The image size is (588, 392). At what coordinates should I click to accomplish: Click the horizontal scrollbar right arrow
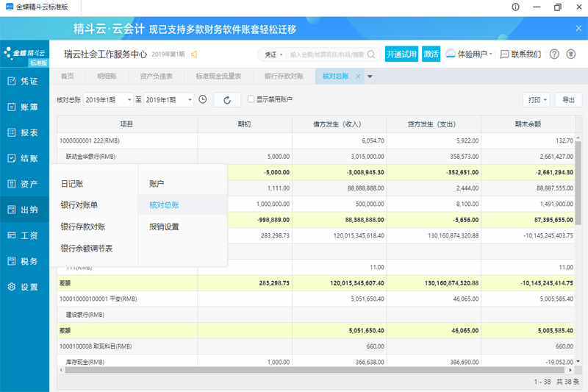tap(570, 370)
